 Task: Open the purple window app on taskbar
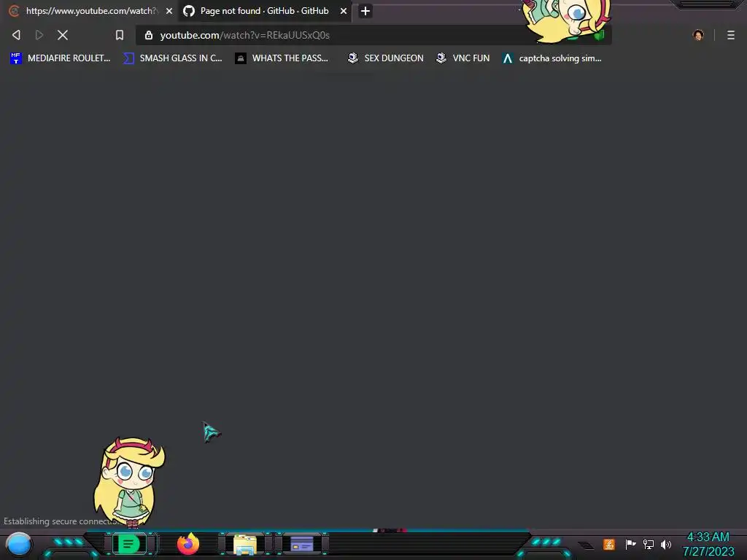[x=301, y=544]
